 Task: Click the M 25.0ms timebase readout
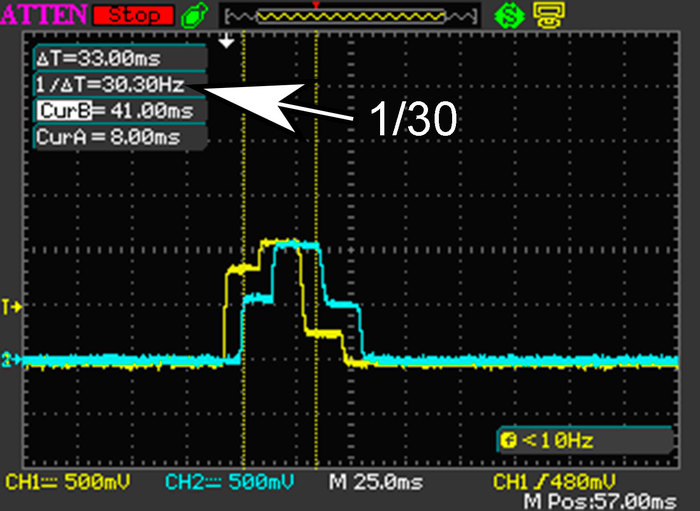pyautogui.click(x=375, y=483)
